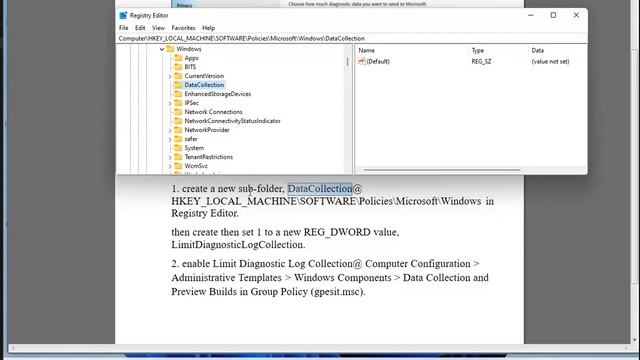Click the EnhancedStorageDevices folder icon

pyautogui.click(x=178, y=94)
